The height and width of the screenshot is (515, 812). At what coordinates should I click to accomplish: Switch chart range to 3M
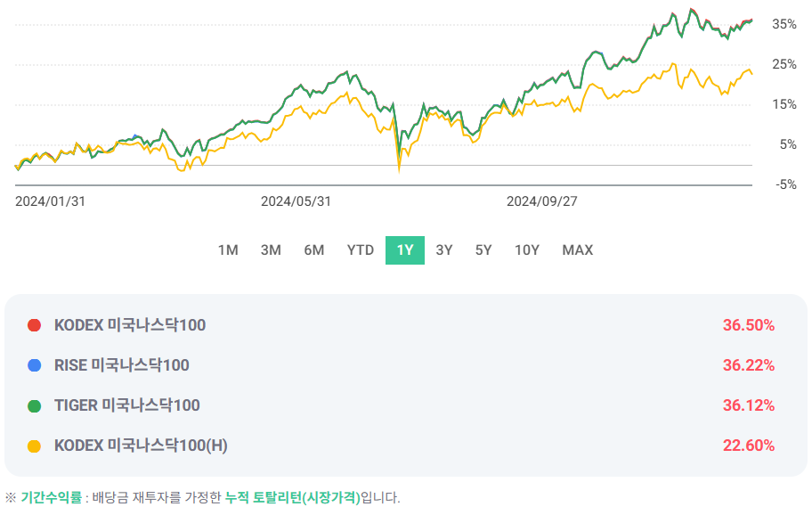[x=271, y=250]
